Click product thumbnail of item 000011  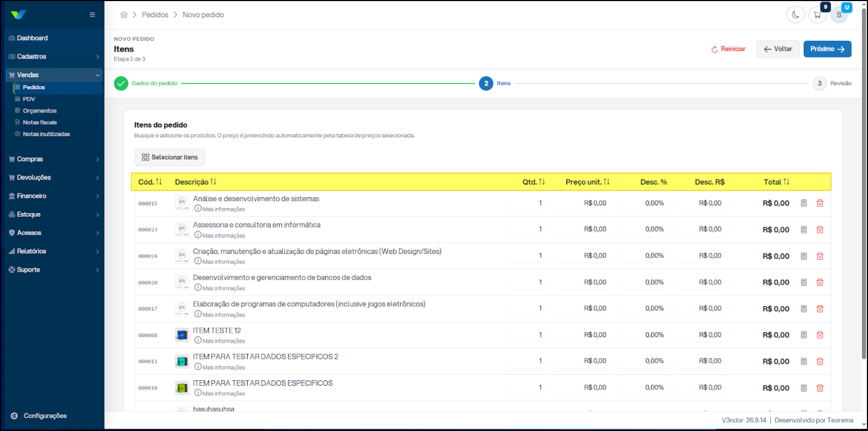click(182, 361)
